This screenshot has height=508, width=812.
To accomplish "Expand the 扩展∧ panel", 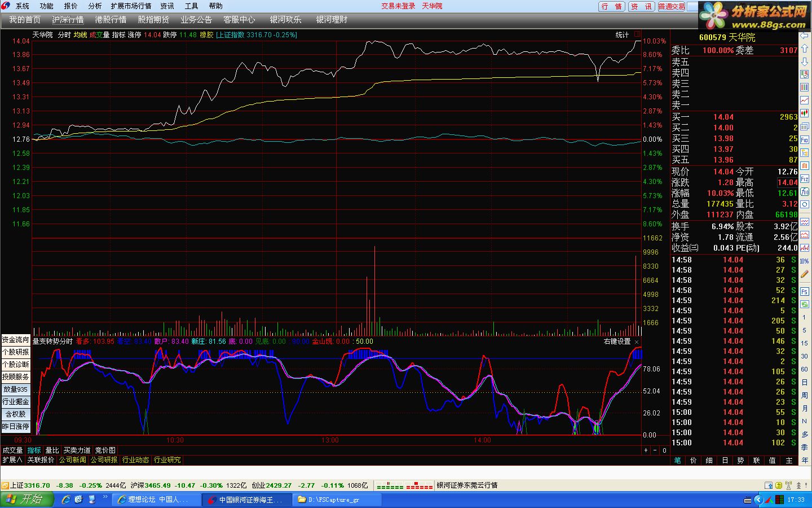I will pos(12,460).
